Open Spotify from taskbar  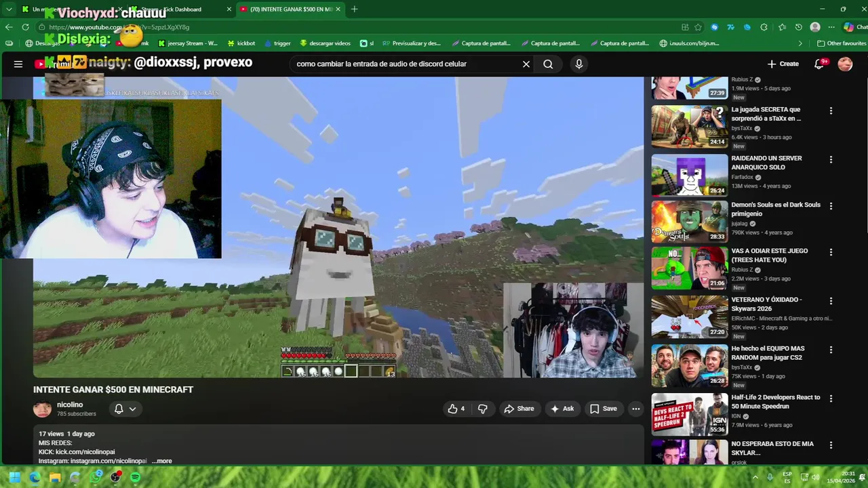coord(135,477)
